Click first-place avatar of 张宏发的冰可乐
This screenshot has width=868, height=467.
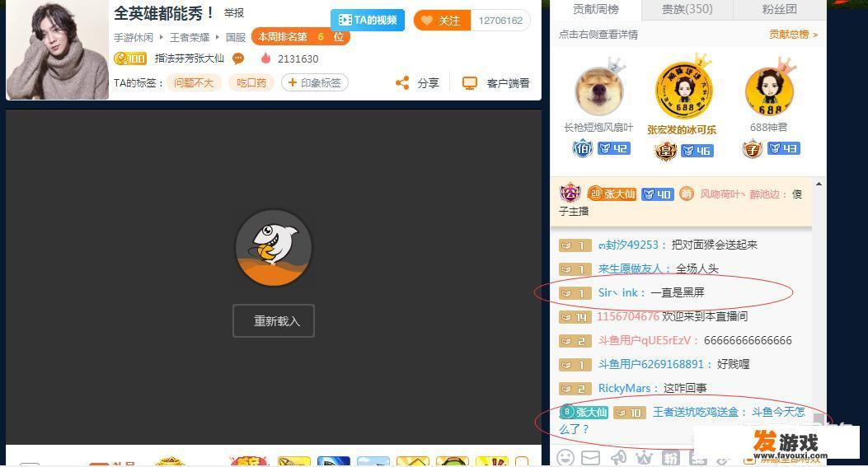click(x=684, y=90)
